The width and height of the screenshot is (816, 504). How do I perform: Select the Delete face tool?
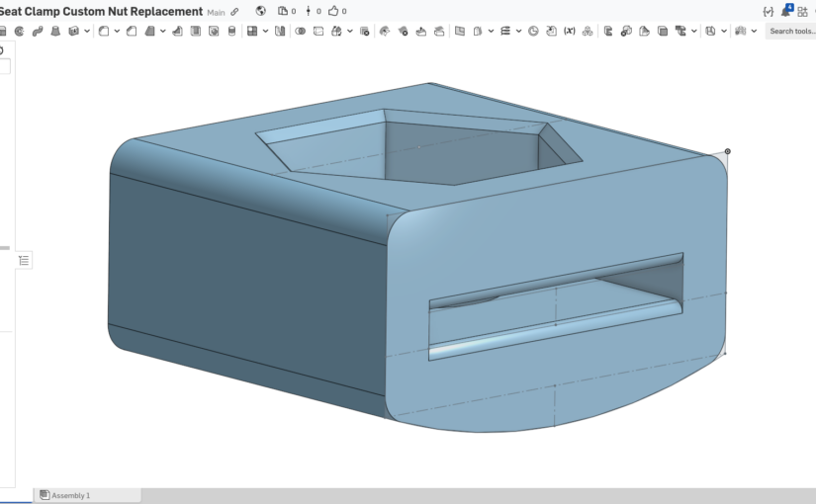pos(403,32)
